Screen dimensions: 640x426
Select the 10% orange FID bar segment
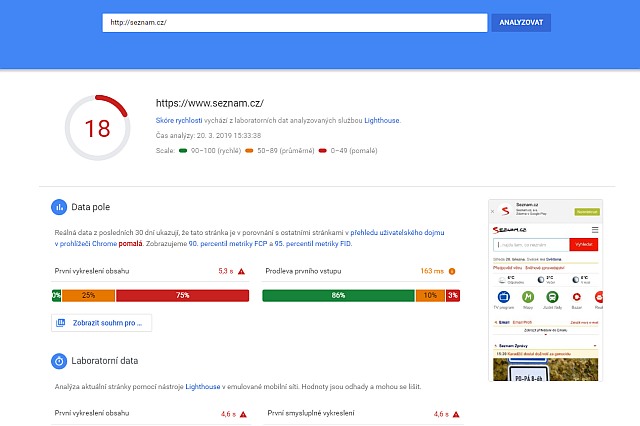point(430,295)
